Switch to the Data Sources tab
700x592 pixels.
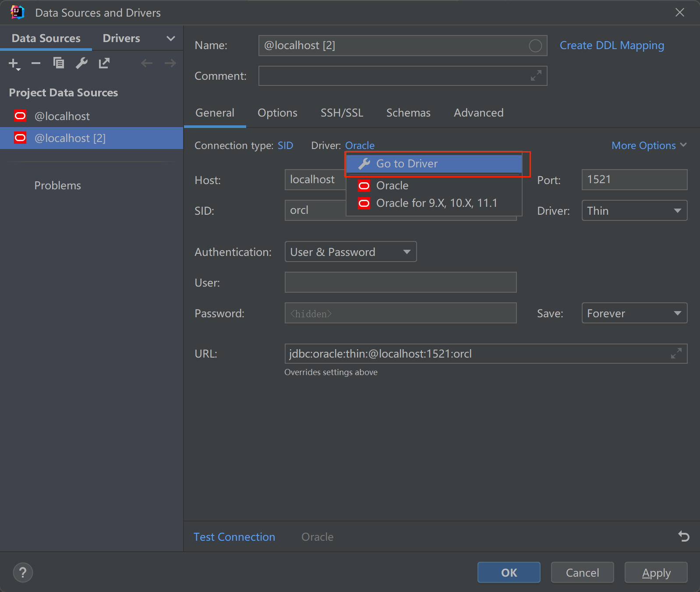[46, 38]
